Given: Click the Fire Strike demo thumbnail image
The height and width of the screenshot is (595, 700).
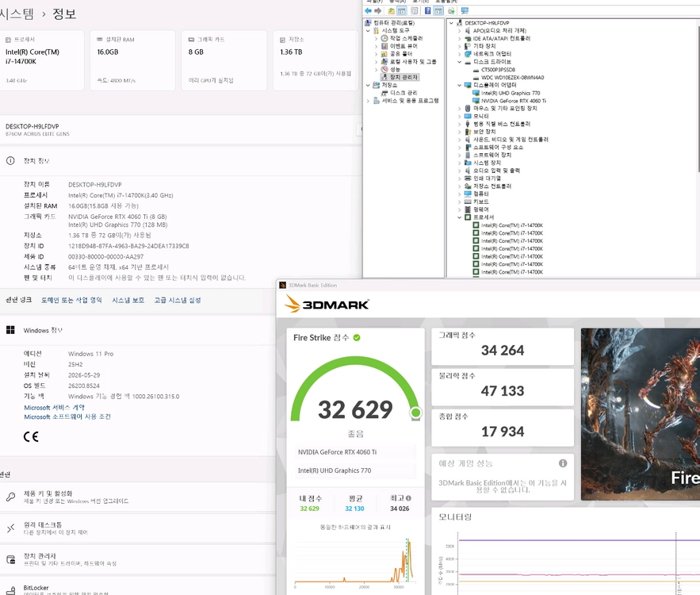Looking at the screenshot, I should (641, 414).
